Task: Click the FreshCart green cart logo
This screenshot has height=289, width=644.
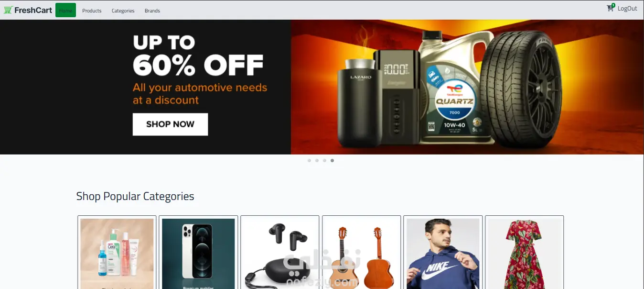Action: (x=8, y=10)
